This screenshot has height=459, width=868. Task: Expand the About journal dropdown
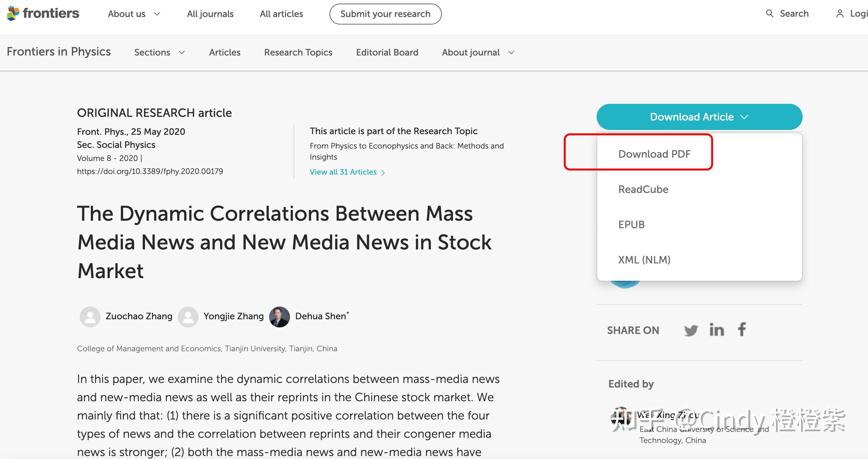tap(478, 52)
